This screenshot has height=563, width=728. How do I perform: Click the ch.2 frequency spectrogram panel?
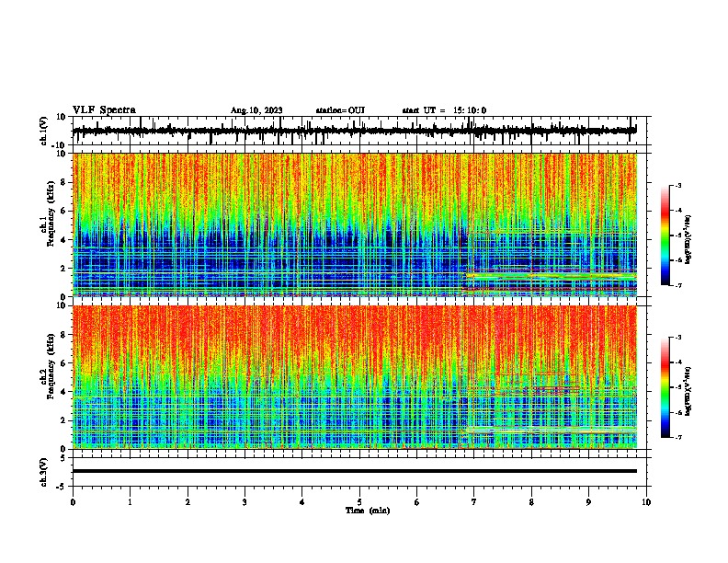click(x=354, y=377)
